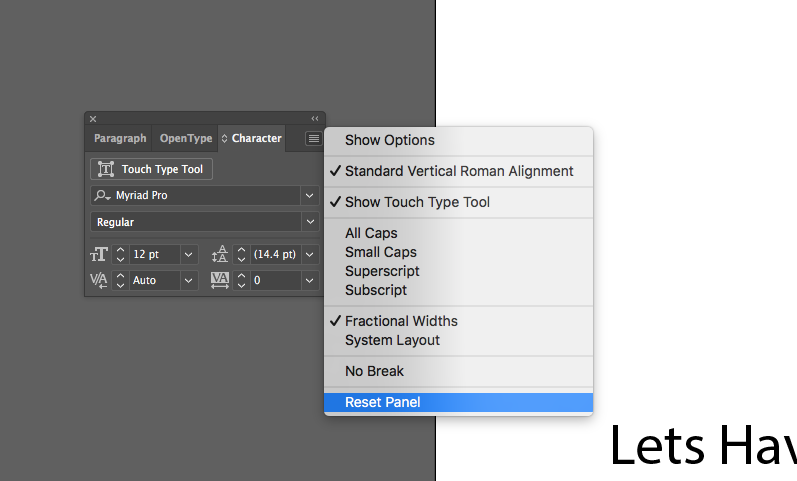Uncheck Standard Vertical Roman Alignment
This screenshot has height=481, width=797.
point(458,171)
